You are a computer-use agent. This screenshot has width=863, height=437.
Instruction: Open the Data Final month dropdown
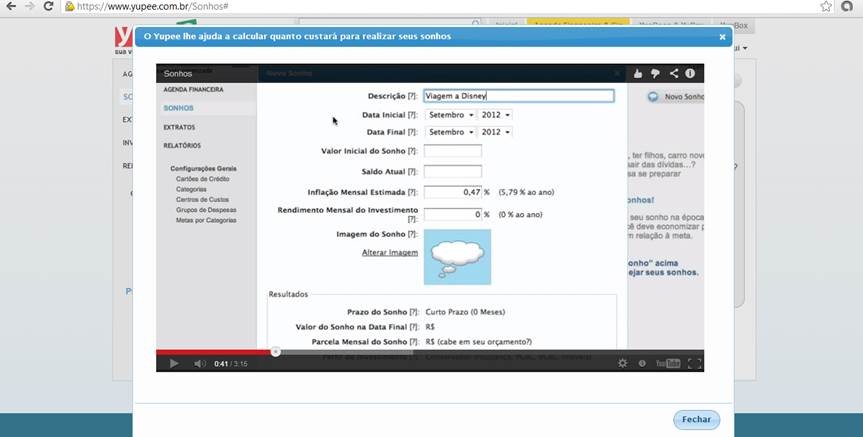pyautogui.click(x=451, y=132)
